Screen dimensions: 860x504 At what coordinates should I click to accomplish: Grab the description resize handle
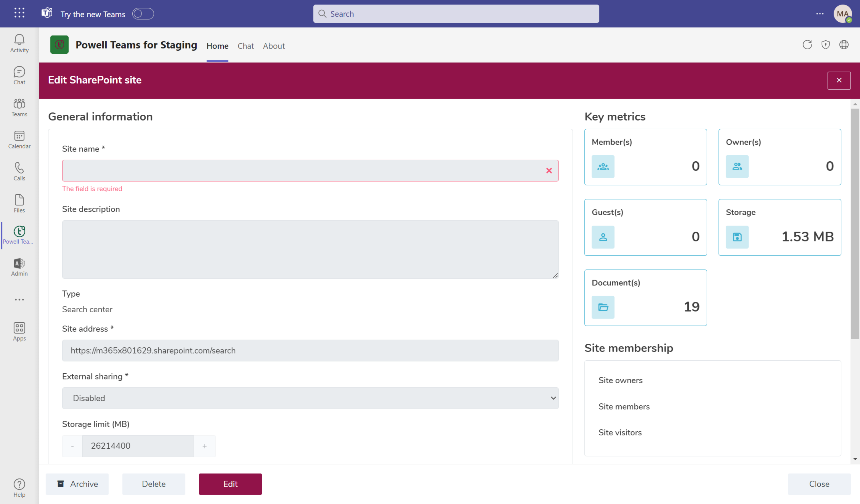[555, 275]
